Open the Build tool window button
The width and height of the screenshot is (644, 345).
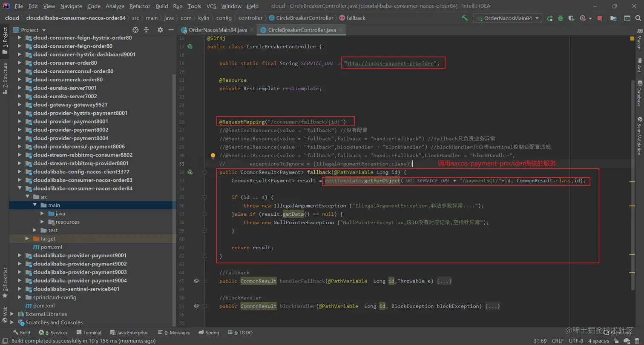(21, 333)
